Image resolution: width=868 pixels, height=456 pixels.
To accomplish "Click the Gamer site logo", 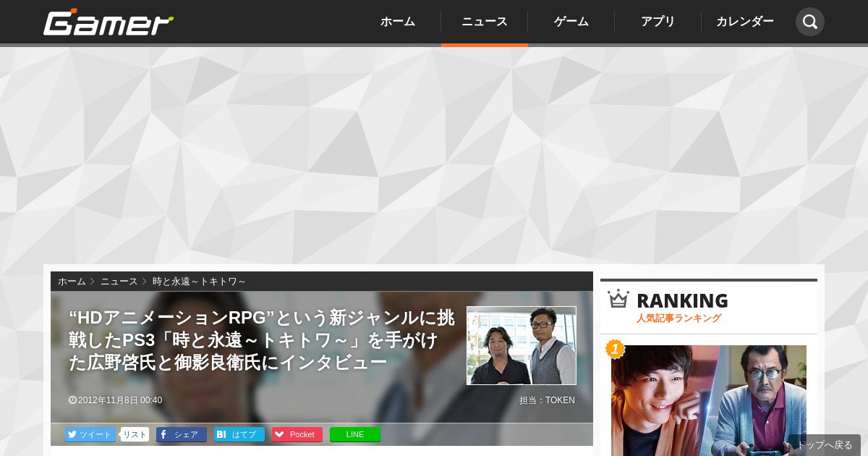I will [x=109, y=22].
